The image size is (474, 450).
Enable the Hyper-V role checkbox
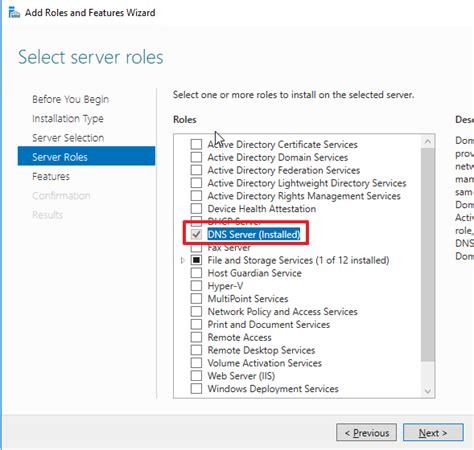coord(196,286)
